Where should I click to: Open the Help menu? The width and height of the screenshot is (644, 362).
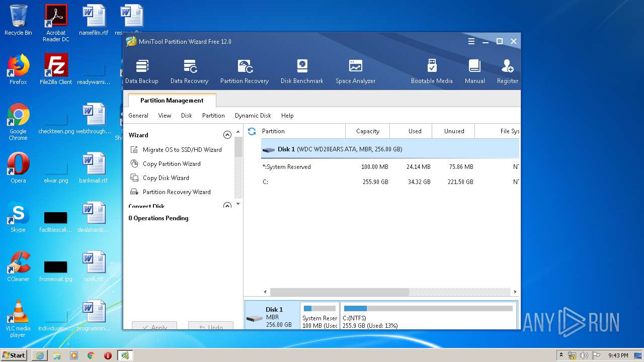point(287,116)
